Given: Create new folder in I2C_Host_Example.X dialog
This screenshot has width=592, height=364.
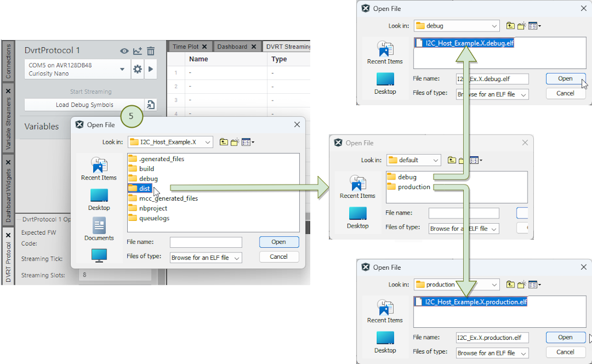Looking at the screenshot, I should click(x=234, y=142).
